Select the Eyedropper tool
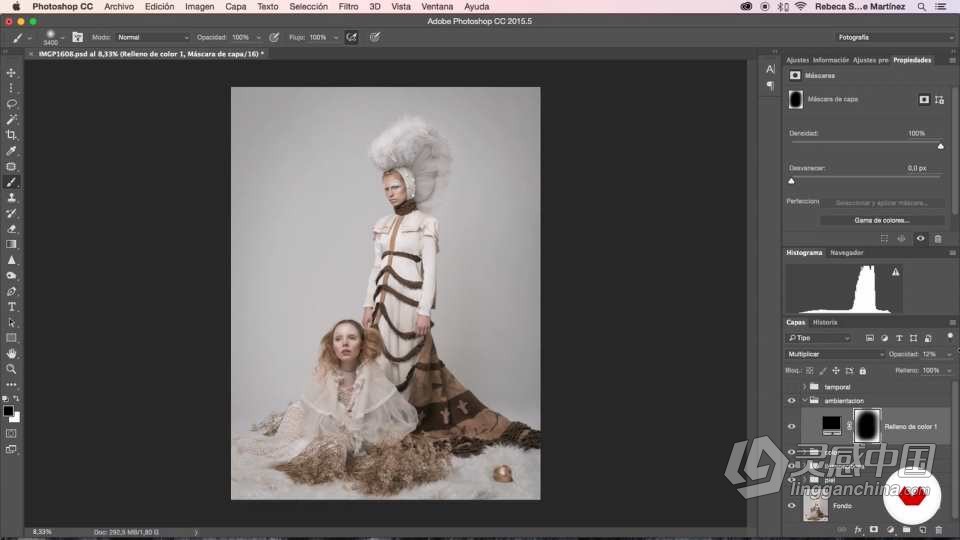 click(x=11, y=151)
